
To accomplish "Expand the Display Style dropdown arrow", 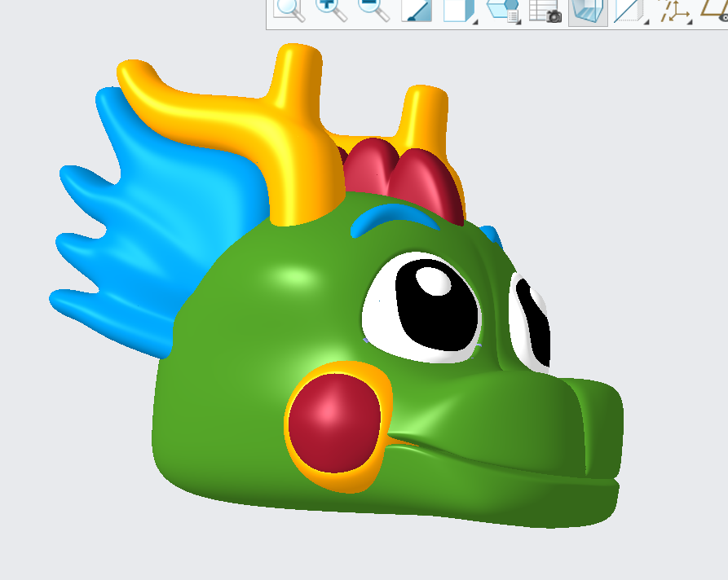I will click(473, 24).
